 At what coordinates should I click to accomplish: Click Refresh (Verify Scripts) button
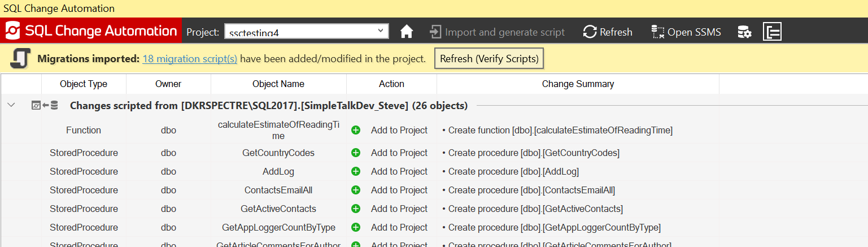489,58
